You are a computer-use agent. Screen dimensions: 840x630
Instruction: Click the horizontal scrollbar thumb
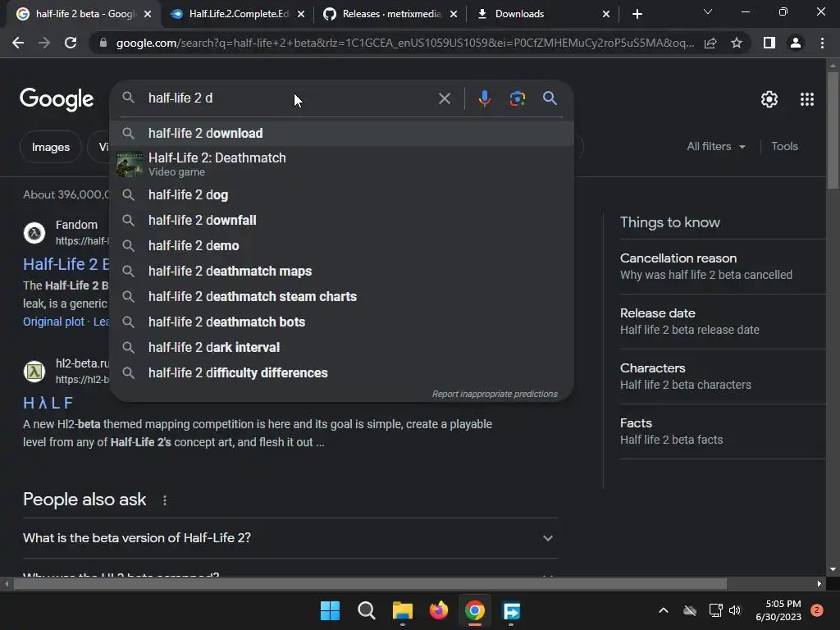click(x=370, y=583)
